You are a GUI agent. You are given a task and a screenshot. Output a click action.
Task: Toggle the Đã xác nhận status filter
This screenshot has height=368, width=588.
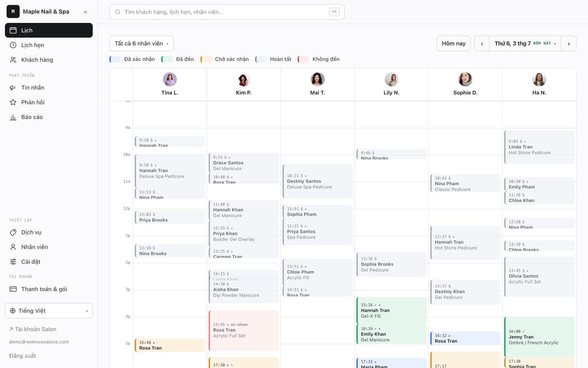point(132,59)
